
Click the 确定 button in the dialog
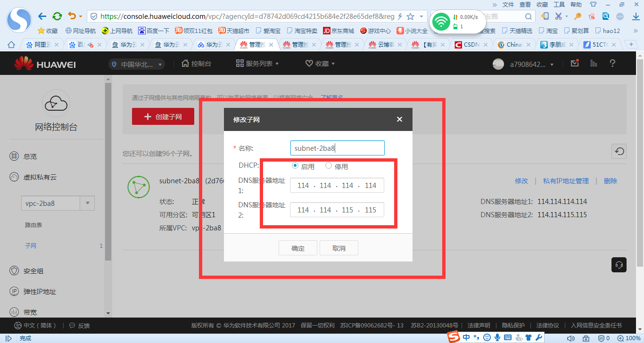point(298,248)
